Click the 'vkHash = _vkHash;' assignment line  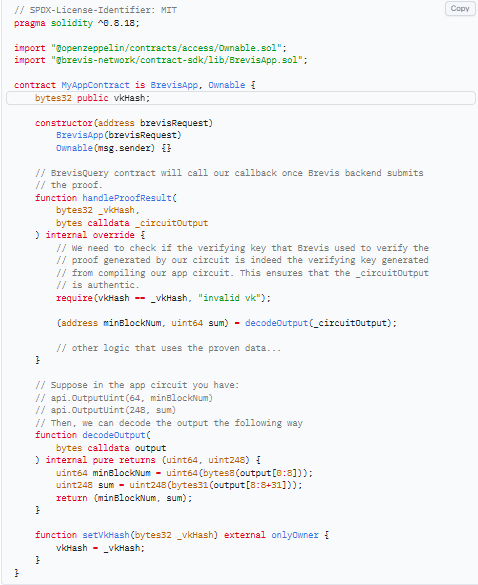(100, 548)
